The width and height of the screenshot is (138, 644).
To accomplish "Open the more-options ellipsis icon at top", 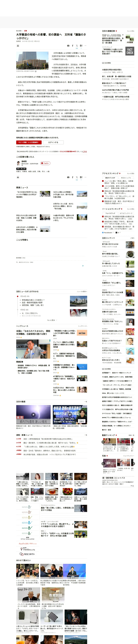I will (x=85, y=46).
